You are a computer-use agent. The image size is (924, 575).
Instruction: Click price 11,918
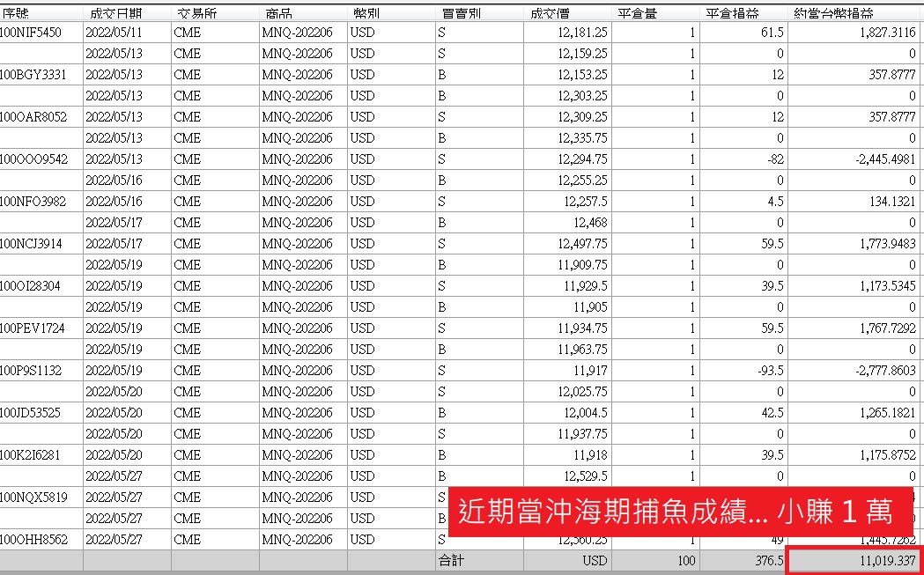pyautogui.click(x=590, y=455)
